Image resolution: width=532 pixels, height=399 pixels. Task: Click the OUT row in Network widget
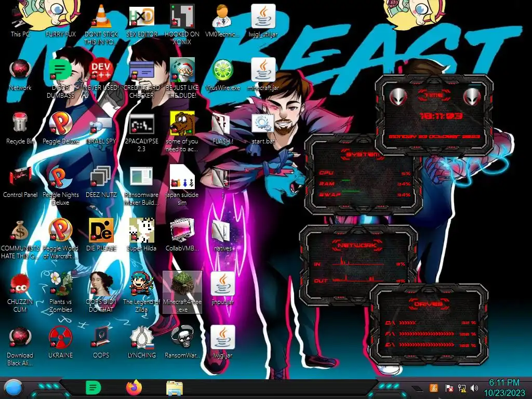pos(360,280)
